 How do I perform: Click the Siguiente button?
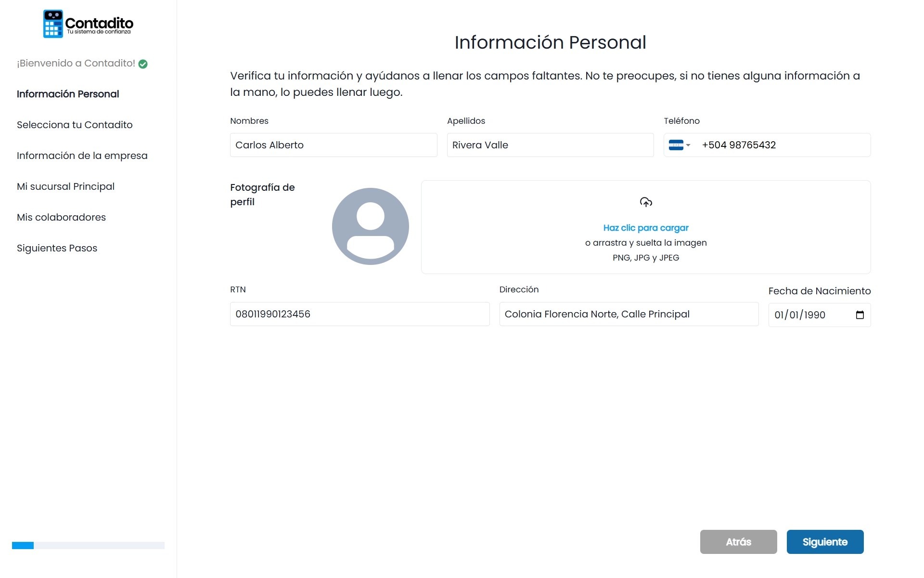coord(825,542)
